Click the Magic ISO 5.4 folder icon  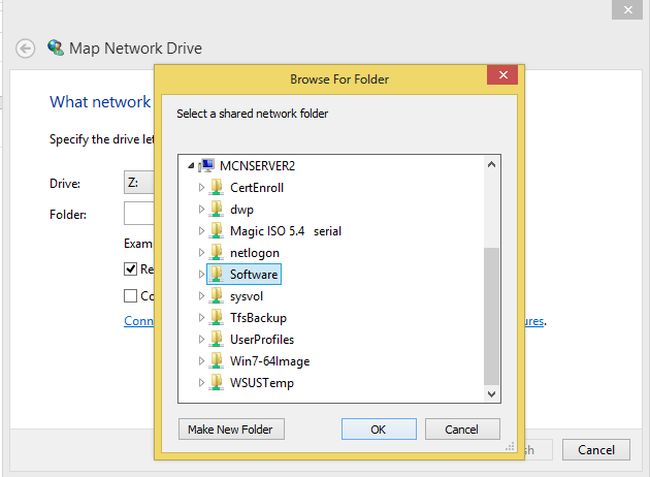[x=216, y=230]
